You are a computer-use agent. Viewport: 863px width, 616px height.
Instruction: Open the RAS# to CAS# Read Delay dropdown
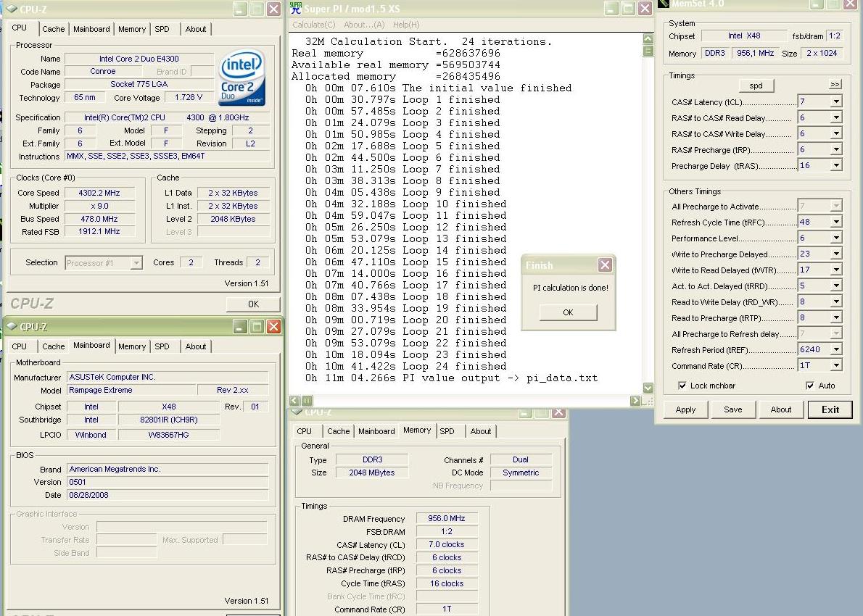836,117
